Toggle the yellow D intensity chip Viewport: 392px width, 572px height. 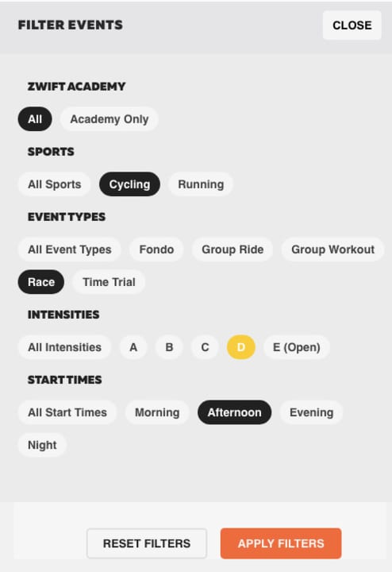(240, 347)
